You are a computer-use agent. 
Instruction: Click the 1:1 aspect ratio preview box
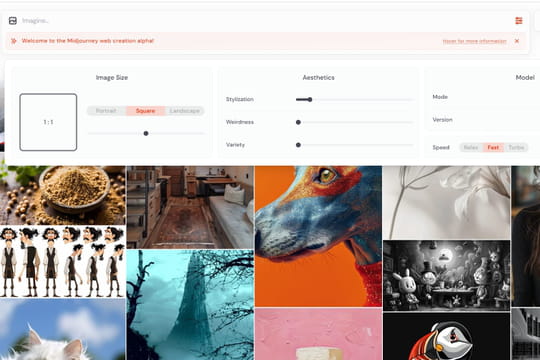pyautogui.click(x=48, y=122)
